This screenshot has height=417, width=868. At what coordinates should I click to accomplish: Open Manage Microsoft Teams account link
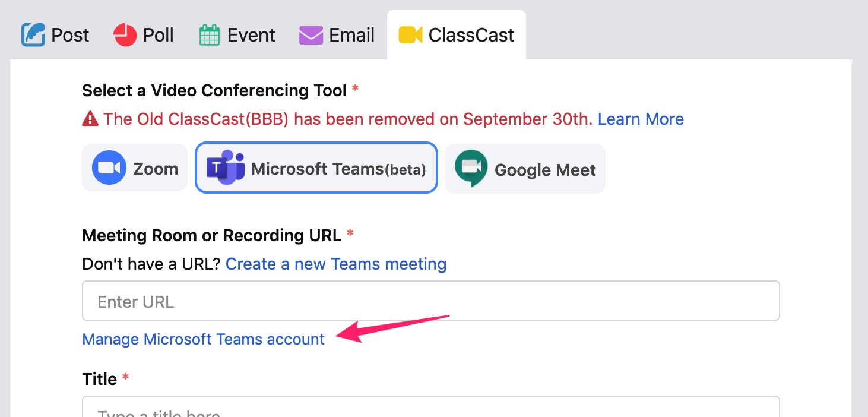click(x=204, y=339)
